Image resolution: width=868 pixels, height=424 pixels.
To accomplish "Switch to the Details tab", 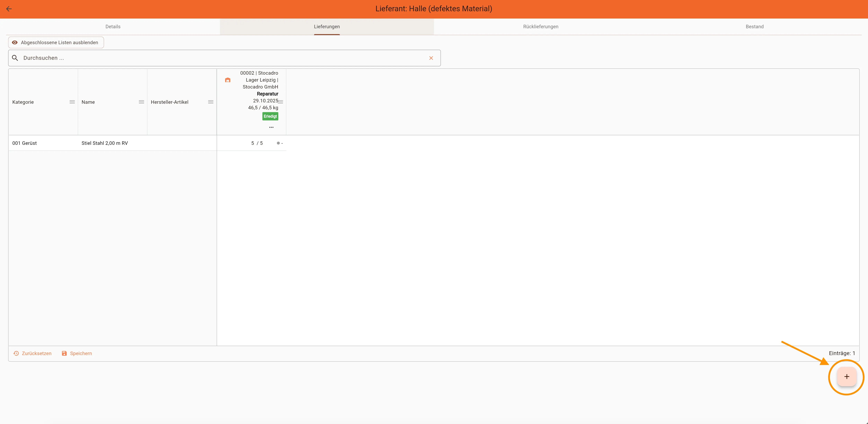I will tap(113, 27).
